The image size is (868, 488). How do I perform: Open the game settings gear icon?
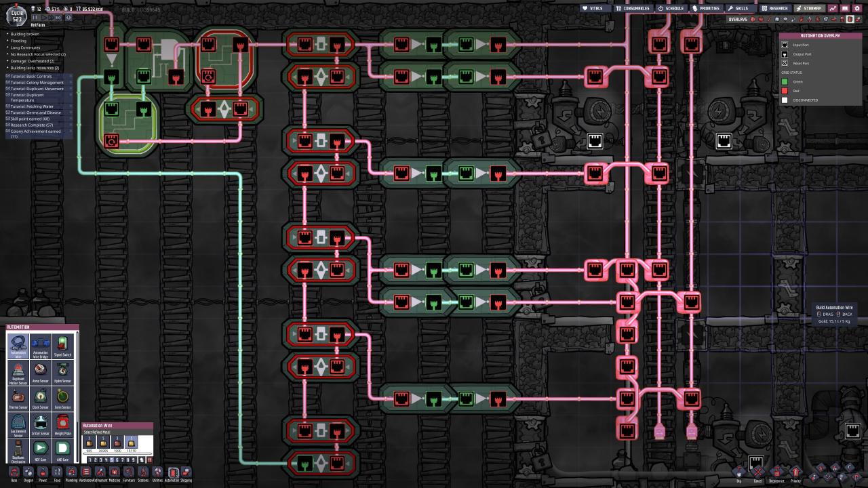pyautogui.click(x=857, y=8)
